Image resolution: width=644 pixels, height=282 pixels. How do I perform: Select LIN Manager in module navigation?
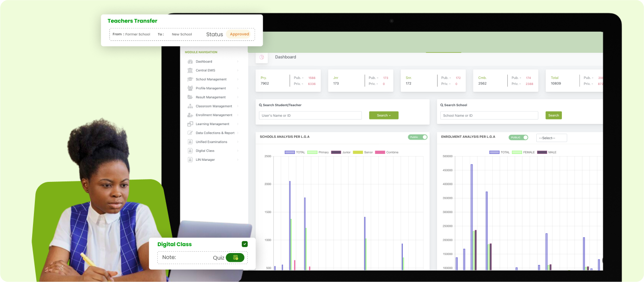tap(205, 160)
